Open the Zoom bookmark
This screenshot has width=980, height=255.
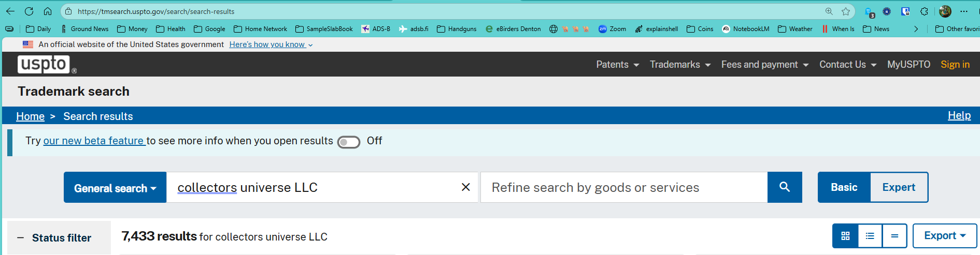click(x=612, y=29)
